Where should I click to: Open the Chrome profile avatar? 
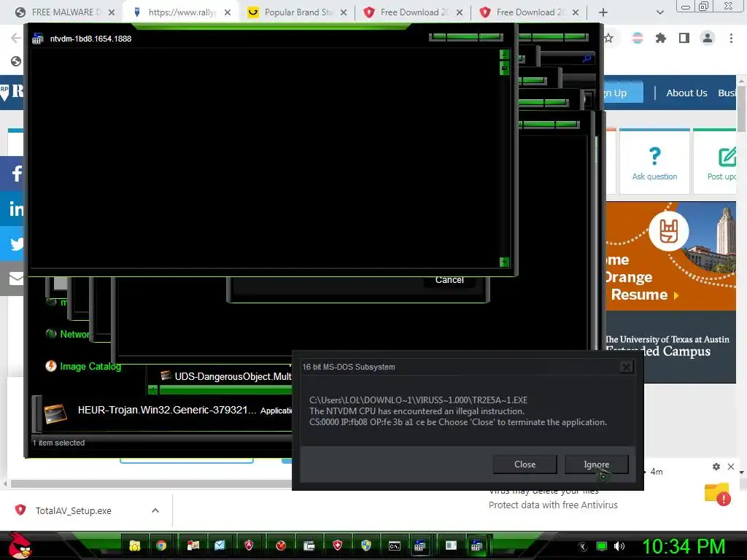[708, 38]
